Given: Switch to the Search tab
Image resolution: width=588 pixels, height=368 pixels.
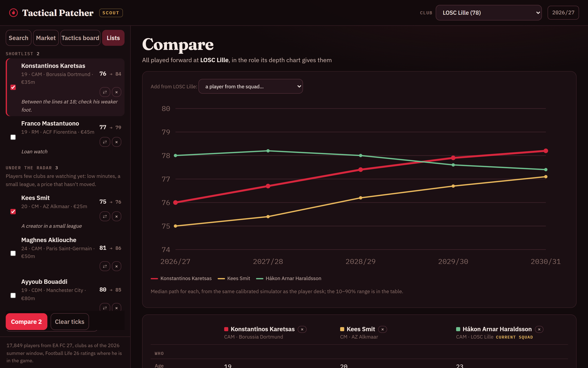Looking at the screenshot, I should [18, 38].
